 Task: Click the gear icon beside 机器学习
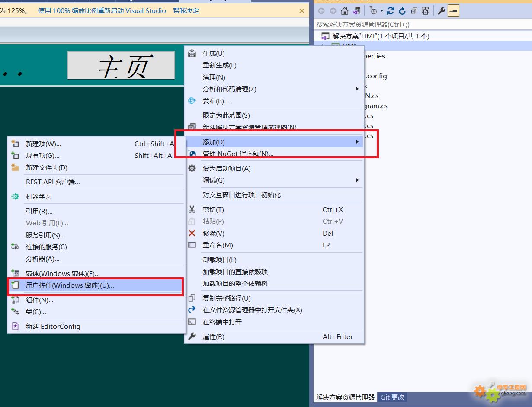pos(15,196)
